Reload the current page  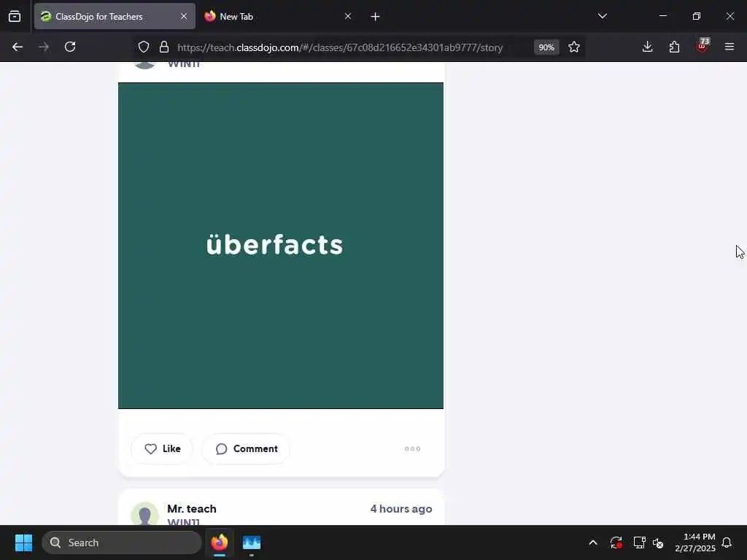(x=70, y=47)
